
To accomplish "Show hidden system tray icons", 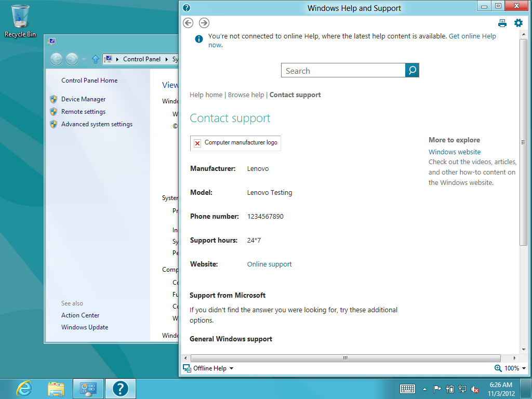I will pyautogui.click(x=424, y=389).
